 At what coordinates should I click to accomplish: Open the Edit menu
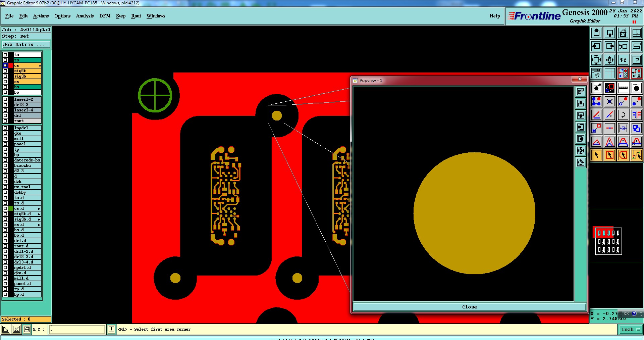point(23,16)
